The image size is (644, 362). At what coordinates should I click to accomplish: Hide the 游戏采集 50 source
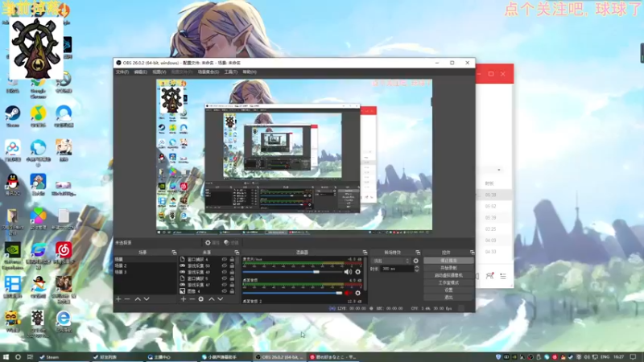click(x=225, y=265)
